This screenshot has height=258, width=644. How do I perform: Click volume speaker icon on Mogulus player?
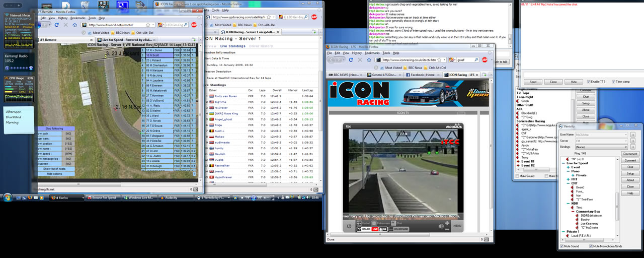click(x=440, y=226)
